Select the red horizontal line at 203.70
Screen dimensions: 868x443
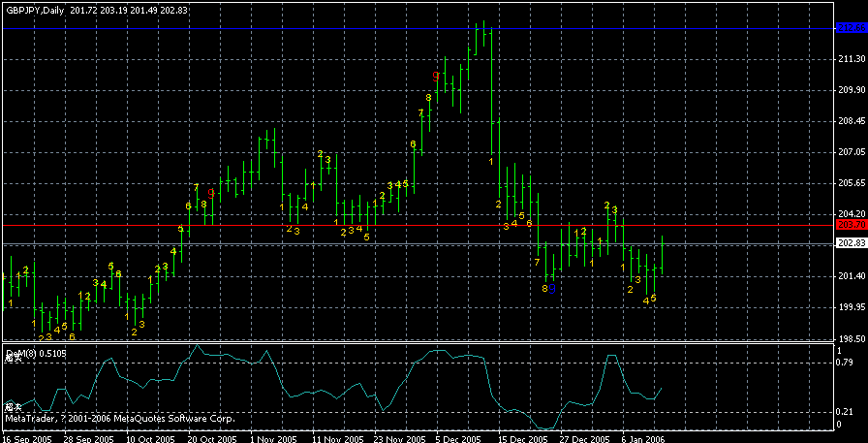pyautogui.click(x=291, y=225)
